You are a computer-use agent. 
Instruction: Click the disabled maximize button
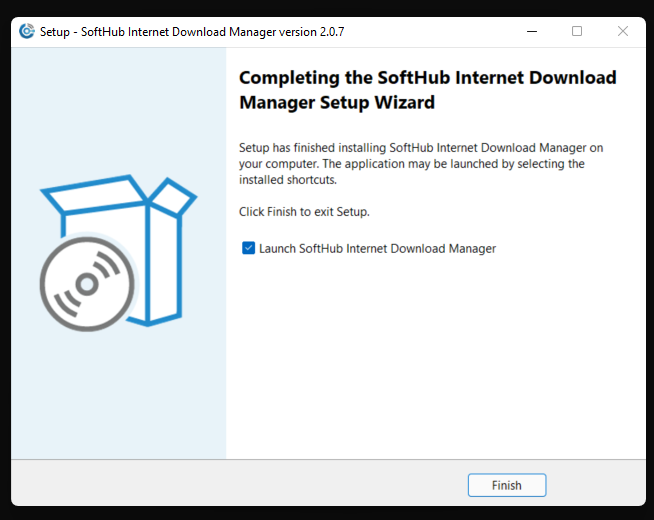577,31
